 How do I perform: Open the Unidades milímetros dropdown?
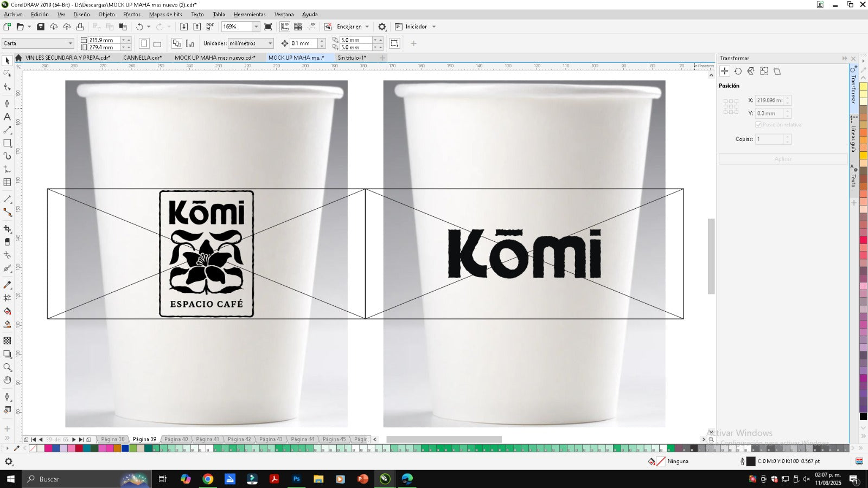[270, 43]
